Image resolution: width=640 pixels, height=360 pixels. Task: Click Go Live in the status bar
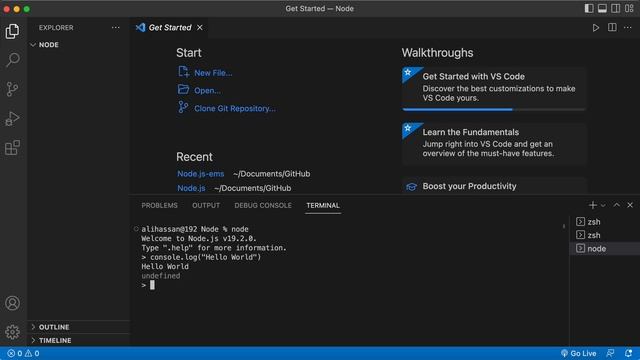[578, 353]
